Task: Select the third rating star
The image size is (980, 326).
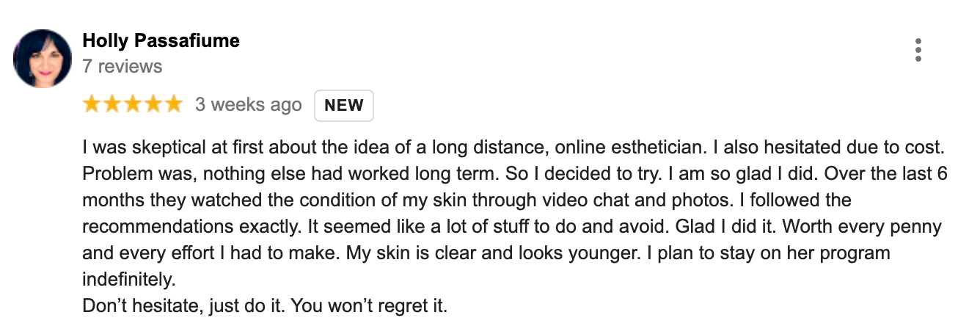Action: [x=132, y=105]
